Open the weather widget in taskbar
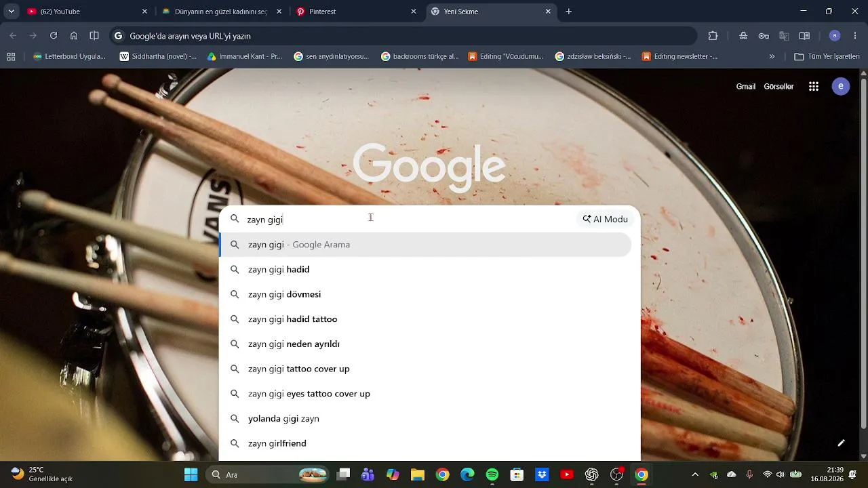Screen dimensions: 868x488 point(42,474)
